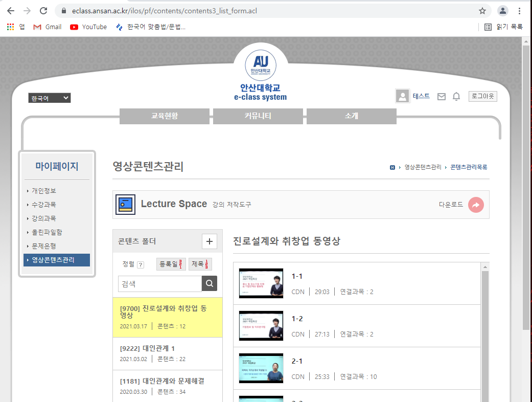Open the notification bell icon
532x402 pixels.
coord(456,97)
